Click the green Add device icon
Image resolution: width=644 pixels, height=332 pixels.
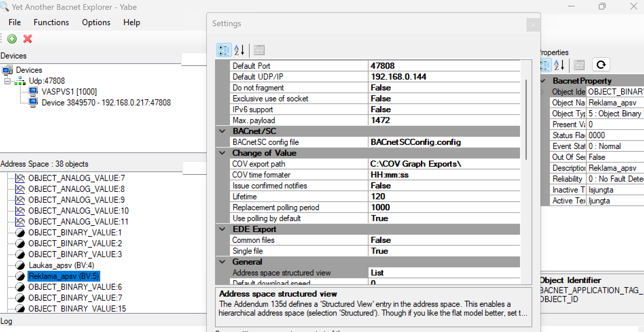click(12, 39)
